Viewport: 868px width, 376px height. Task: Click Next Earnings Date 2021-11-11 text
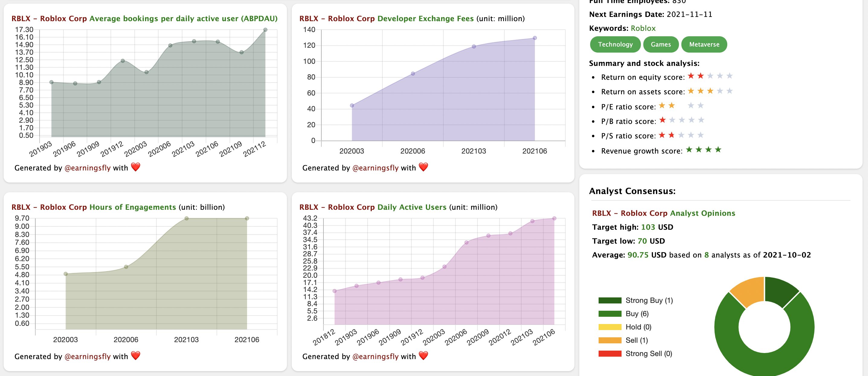tap(650, 15)
